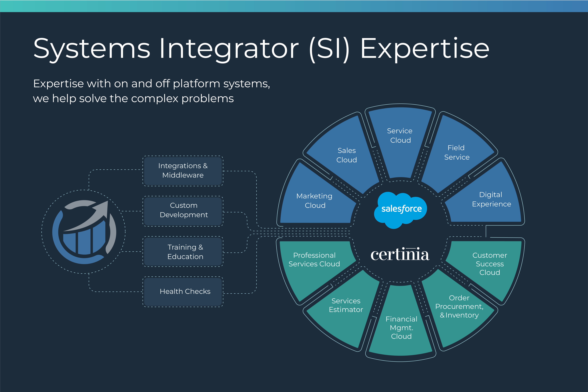Select the Integrations & Middleware box

coord(183,171)
